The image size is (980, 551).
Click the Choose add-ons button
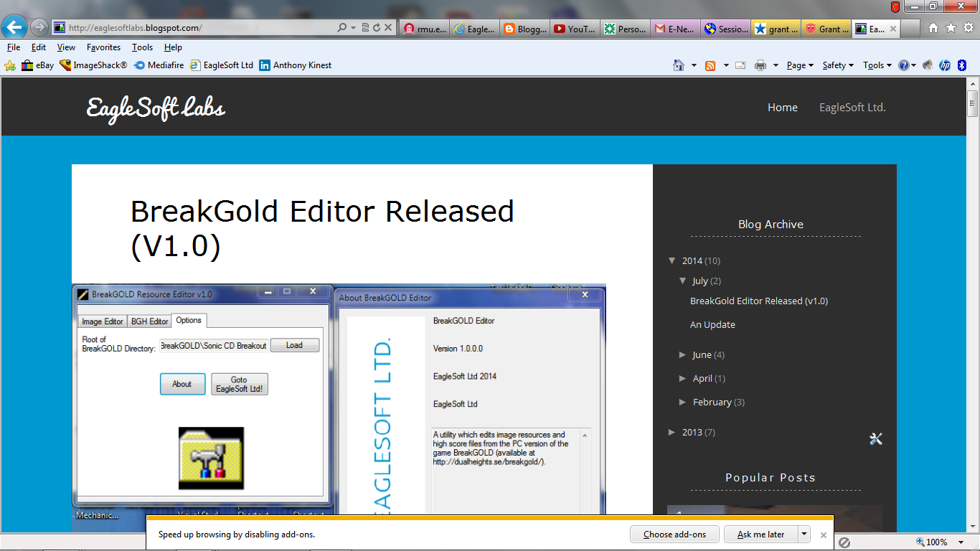click(x=674, y=534)
